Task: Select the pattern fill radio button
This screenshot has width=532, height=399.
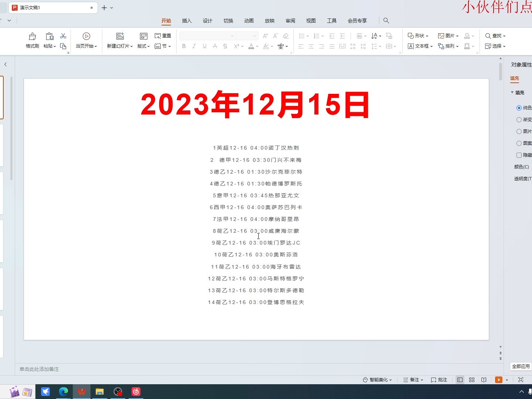Action: 519,143
